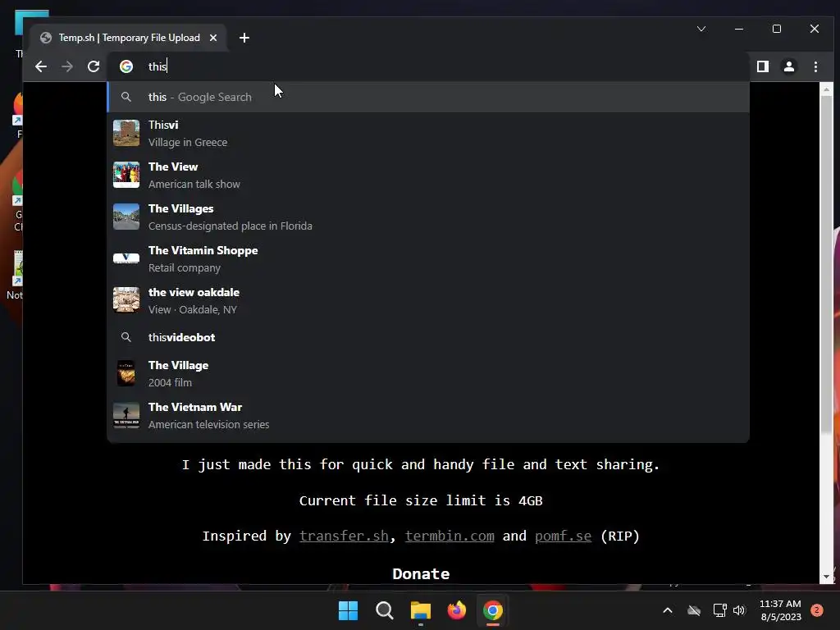Launch Firefox from the taskbar
This screenshot has height=630, width=840.
(x=456, y=610)
